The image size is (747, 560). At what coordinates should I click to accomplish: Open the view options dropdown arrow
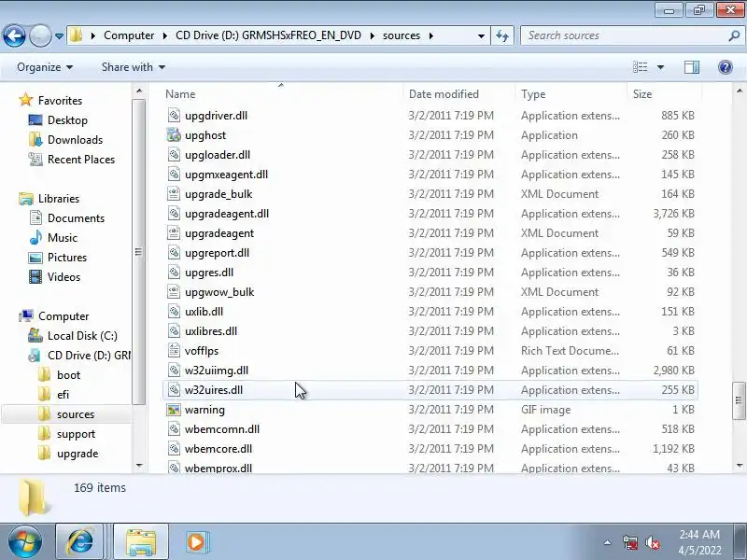[x=660, y=67]
